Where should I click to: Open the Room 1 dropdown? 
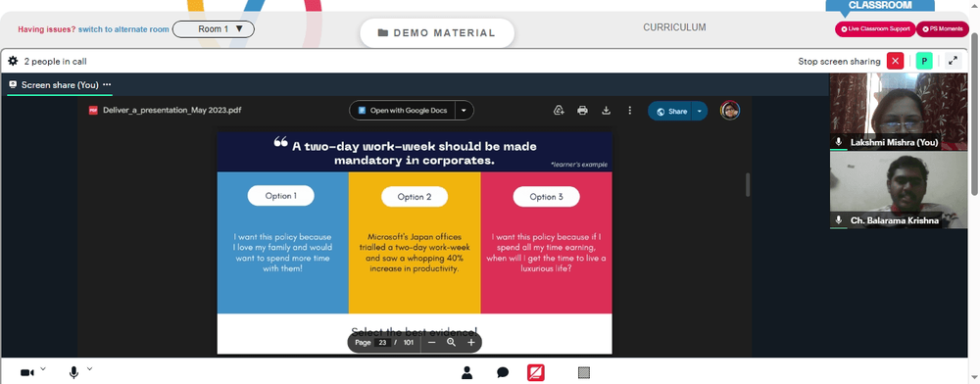click(213, 28)
